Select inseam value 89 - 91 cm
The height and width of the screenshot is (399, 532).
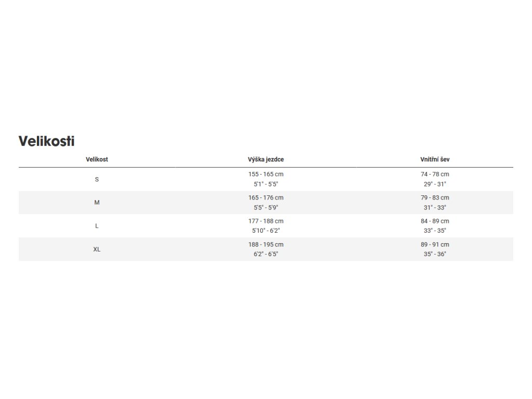435,245
